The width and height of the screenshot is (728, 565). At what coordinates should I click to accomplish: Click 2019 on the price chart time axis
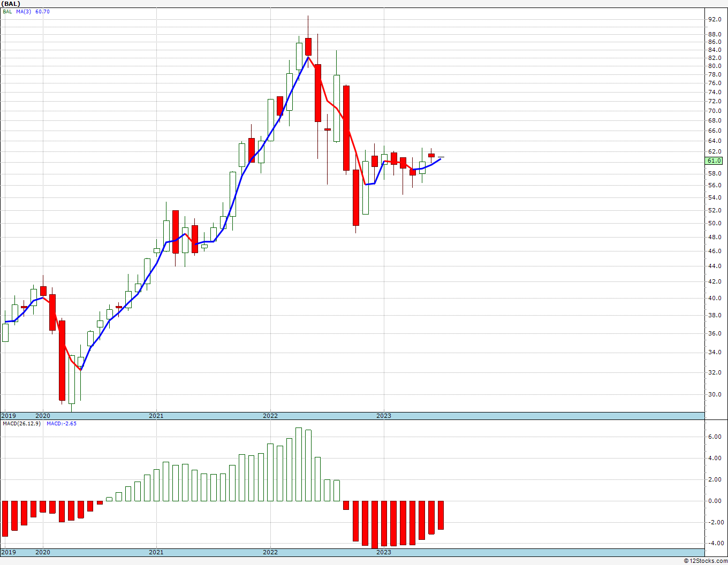[x=8, y=416]
